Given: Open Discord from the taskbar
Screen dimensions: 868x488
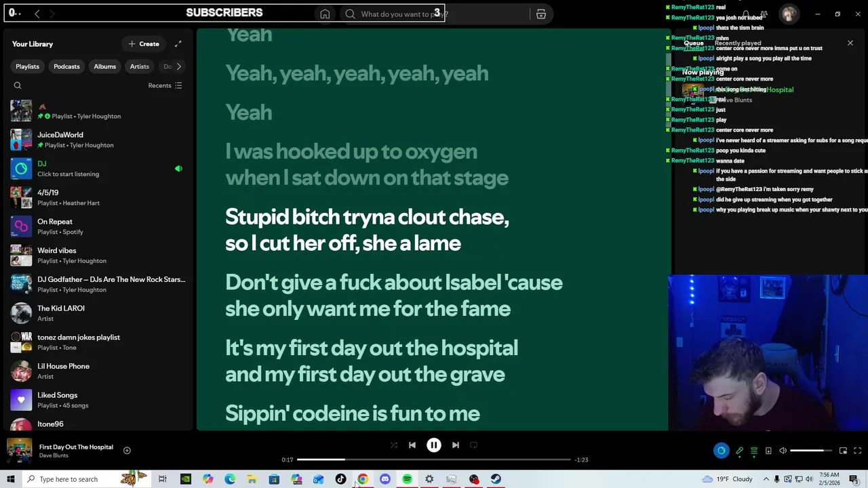Looking at the screenshot, I should 385,479.
